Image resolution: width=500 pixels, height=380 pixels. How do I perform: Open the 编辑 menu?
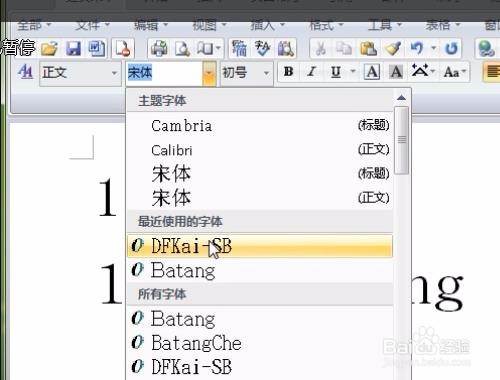tap(151, 25)
